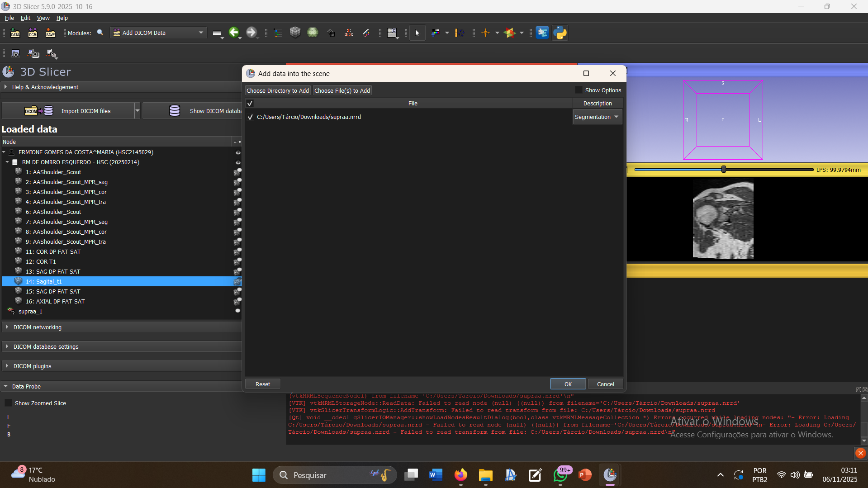Click Choose Directory to Add
This screenshot has width=868, height=488.
(x=278, y=90)
